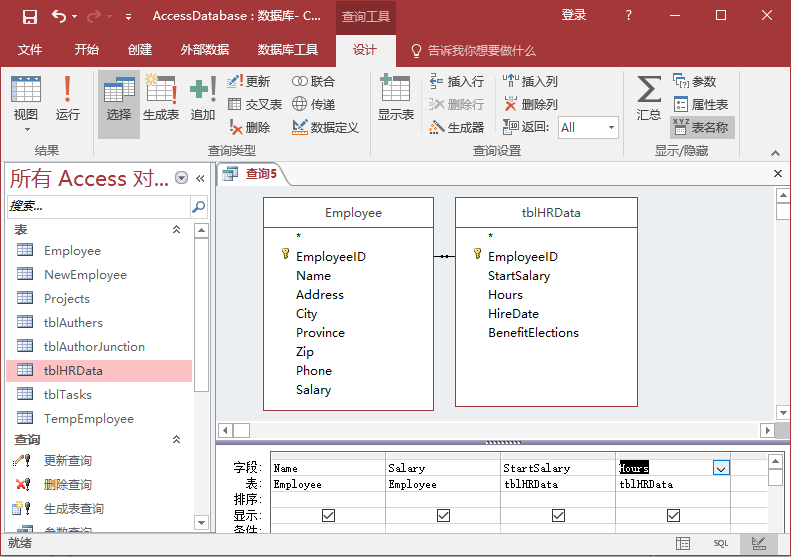This screenshot has width=791, height=557.
Task: Click the Save icon in title bar
Action: point(29,16)
